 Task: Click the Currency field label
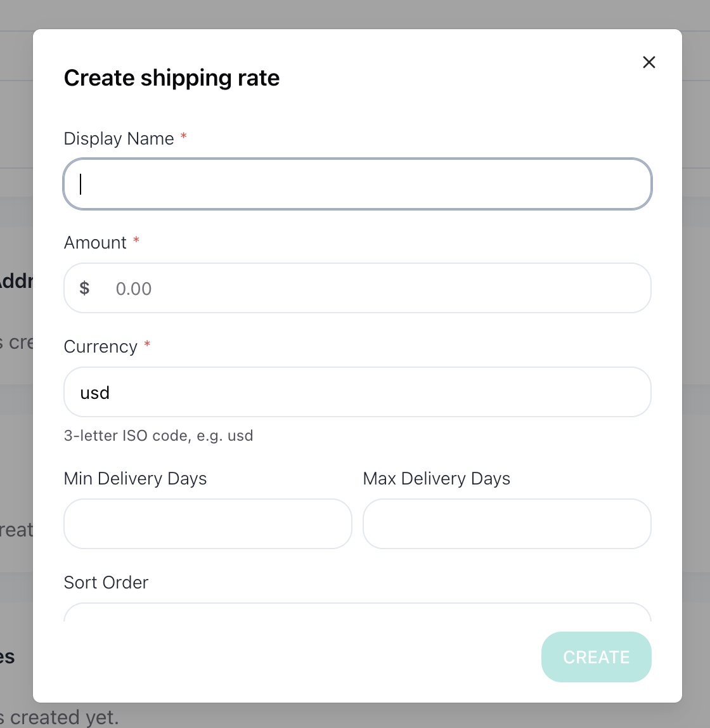pyautogui.click(x=101, y=347)
